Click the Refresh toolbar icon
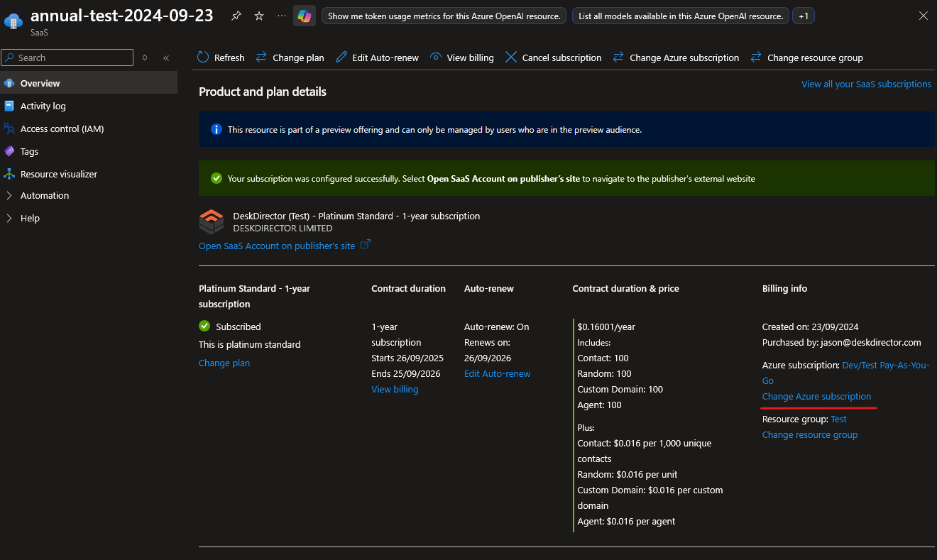This screenshot has height=560, width=937. tap(203, 57)
